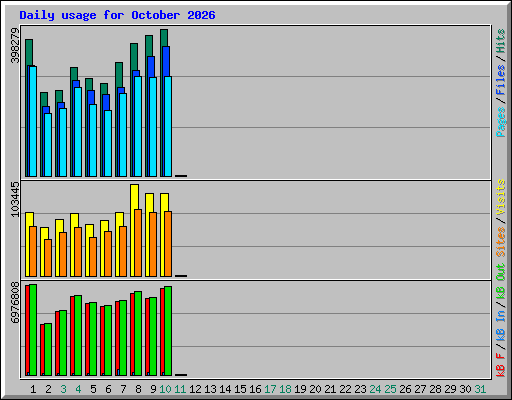Image resolution: width=512 pixels, height=400 pixels.
Task: Click day label 6 on the x-axis
Action: coord(108,389)
